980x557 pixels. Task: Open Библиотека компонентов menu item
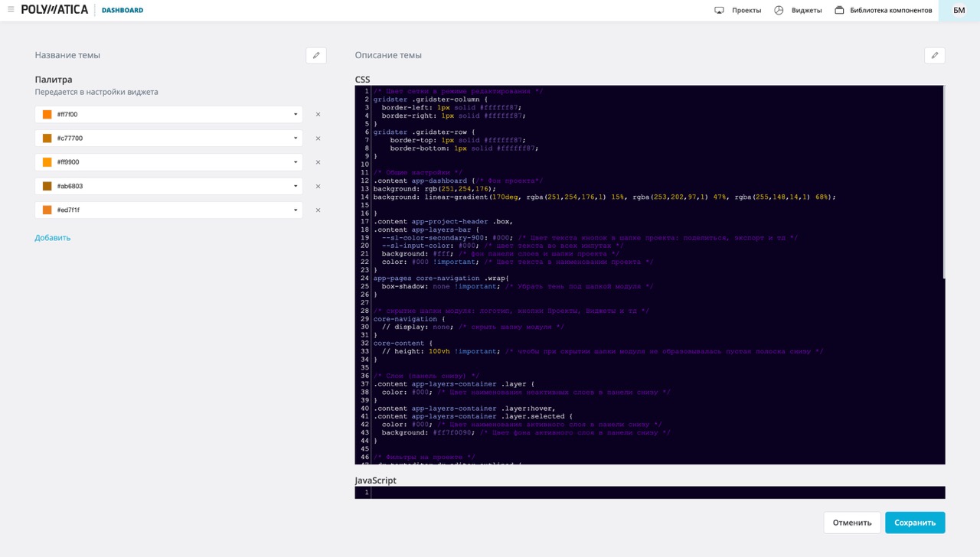tap(891, 11)
